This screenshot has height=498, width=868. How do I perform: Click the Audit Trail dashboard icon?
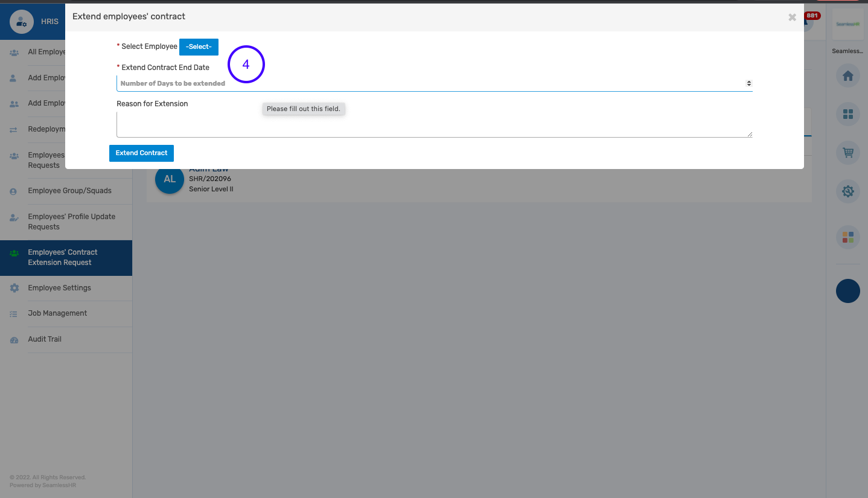coord(14,340)
